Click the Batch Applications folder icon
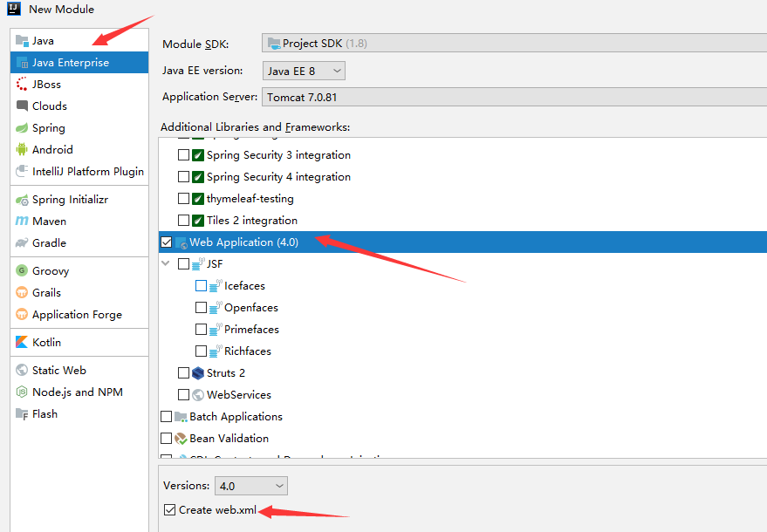Screen dimensions: 767x532 pyautogui.click(x=181, y=417)
